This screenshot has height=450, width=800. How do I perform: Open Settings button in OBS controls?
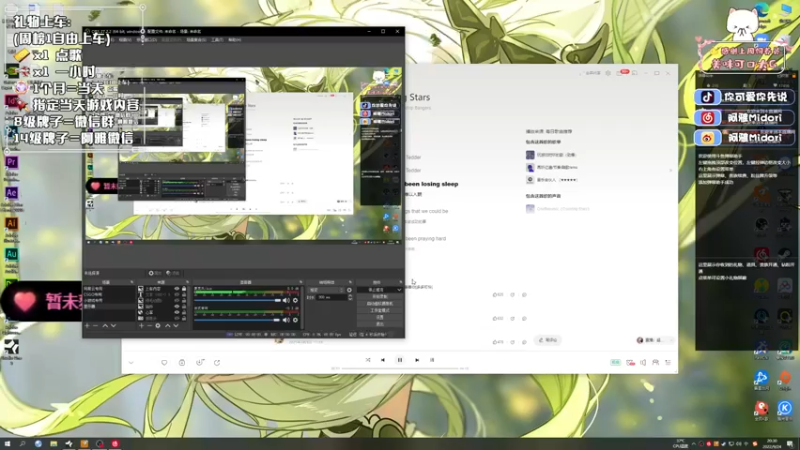point(380,317)
